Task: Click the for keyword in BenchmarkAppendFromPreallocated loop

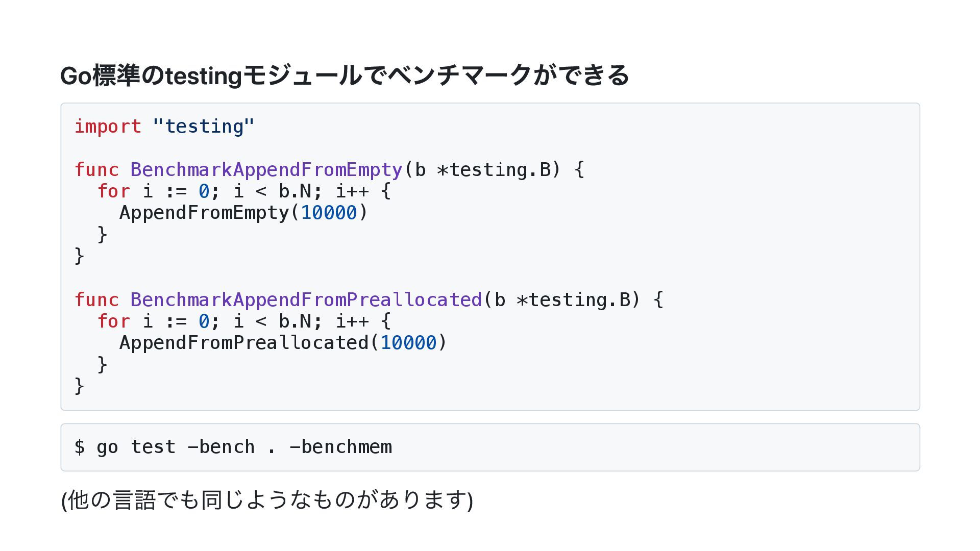Action: pyautogui.click(x=113, y=321)
